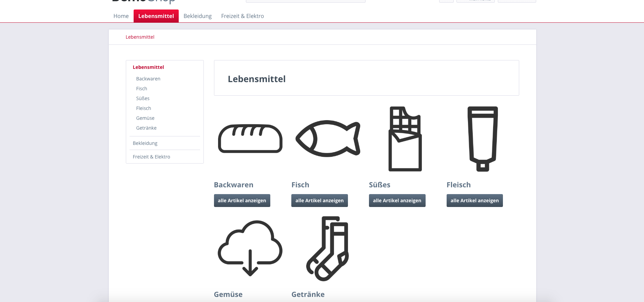Click the tube icon for Fleisch

pos(483,139)
